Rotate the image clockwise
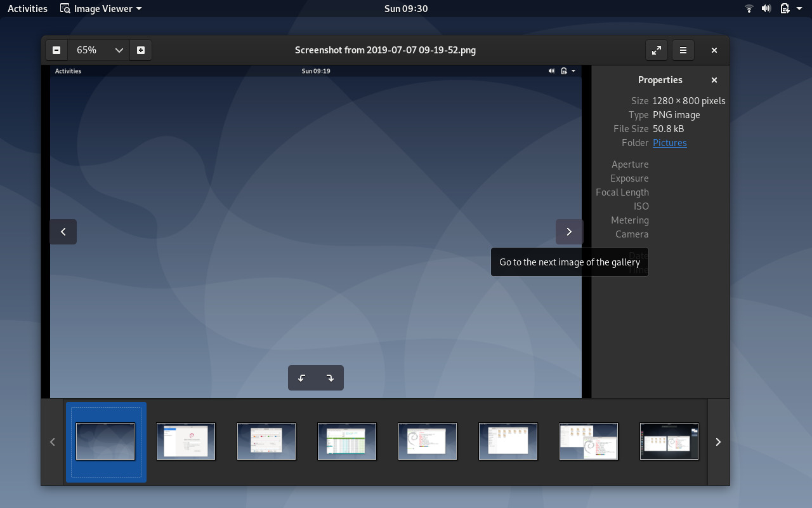Image resolution: width=812 pixels, height=508 pixels. coord(330,378)
